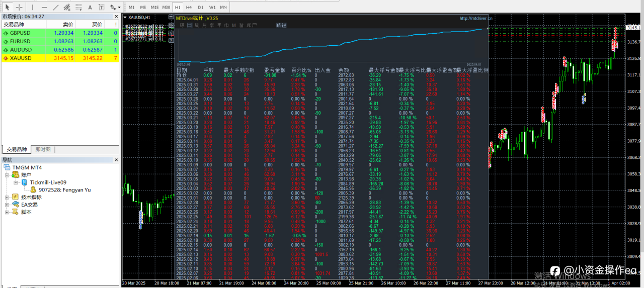Image resolution: width=644 pixels, height=288 pixels.
Task: Switch chart to H4 timeframe
Action: (x=189, y=8)
